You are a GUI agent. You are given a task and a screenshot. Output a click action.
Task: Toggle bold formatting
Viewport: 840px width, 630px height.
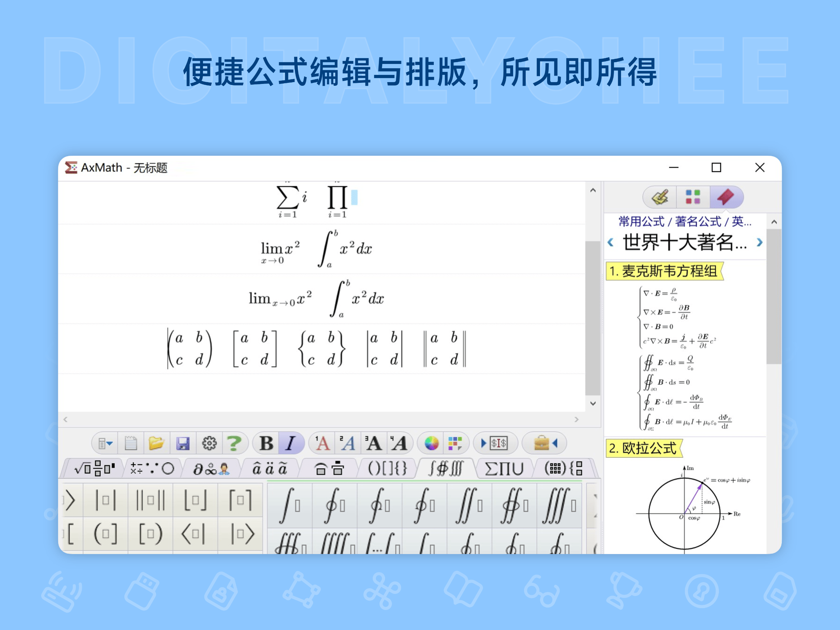tap(267, 443)
